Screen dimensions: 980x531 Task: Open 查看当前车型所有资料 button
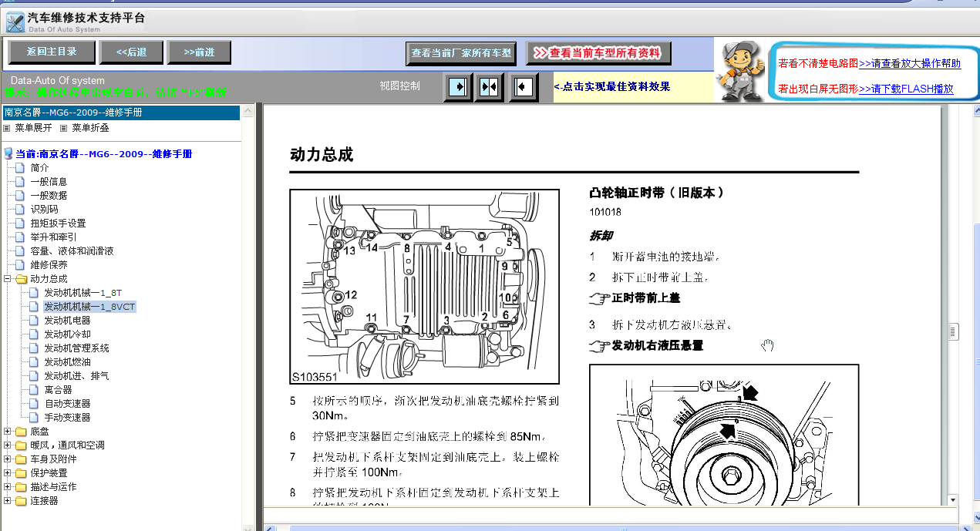coord(598,53)
